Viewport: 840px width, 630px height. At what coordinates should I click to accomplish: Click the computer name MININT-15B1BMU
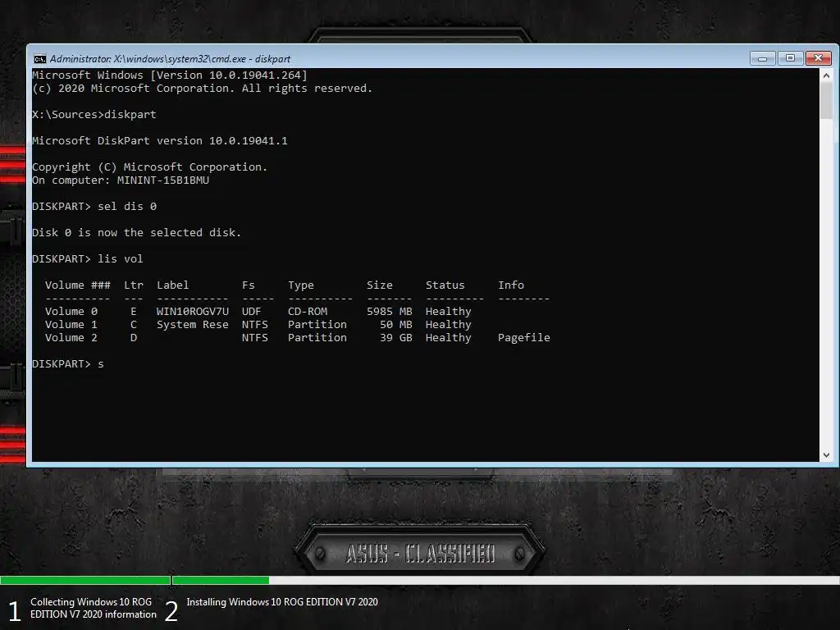[163, 180]
